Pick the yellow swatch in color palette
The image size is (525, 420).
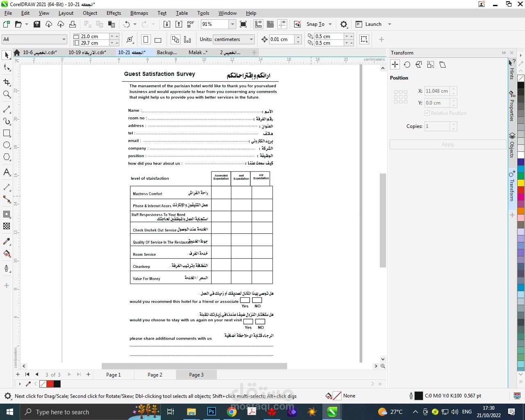click(521, 183)
